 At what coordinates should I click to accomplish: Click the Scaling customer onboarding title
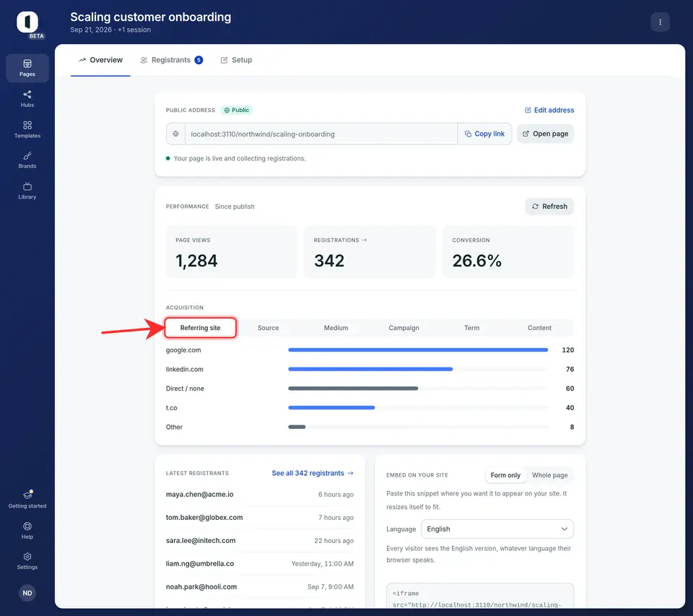pyautogui.click(x=151, y=17)
